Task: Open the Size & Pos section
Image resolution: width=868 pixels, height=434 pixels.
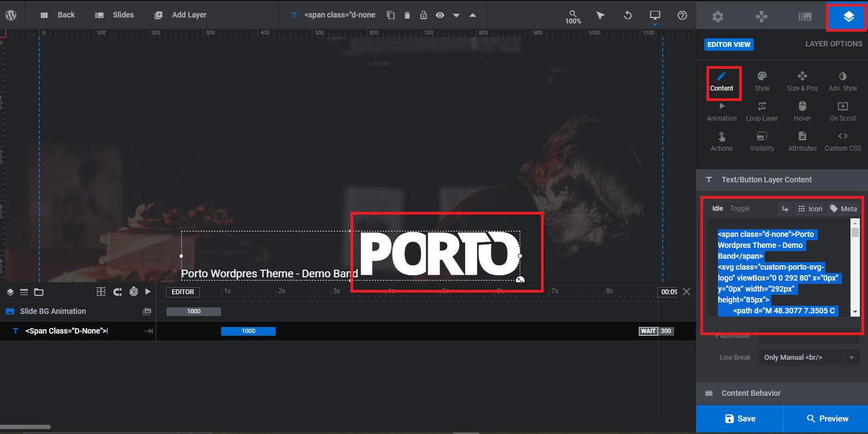Action: tap(802, 82)
